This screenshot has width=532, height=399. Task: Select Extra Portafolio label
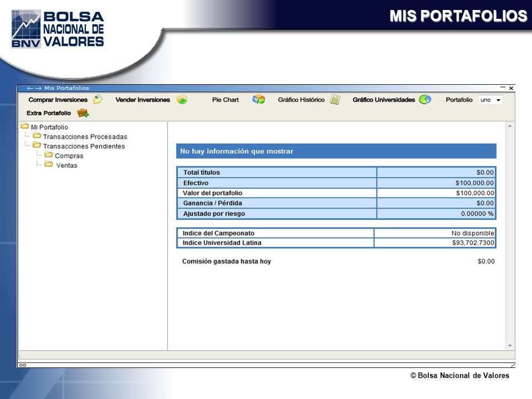(49, 113)
